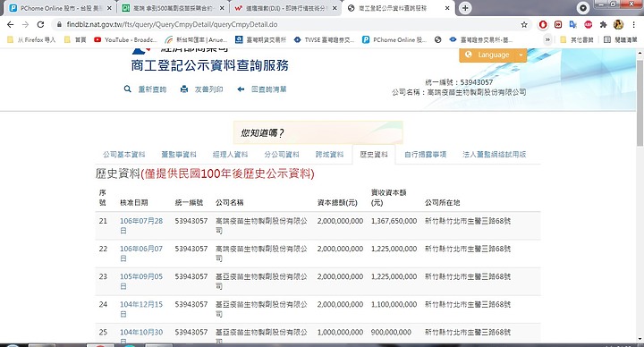Open the Language dropdown

(x=493, y=55)
